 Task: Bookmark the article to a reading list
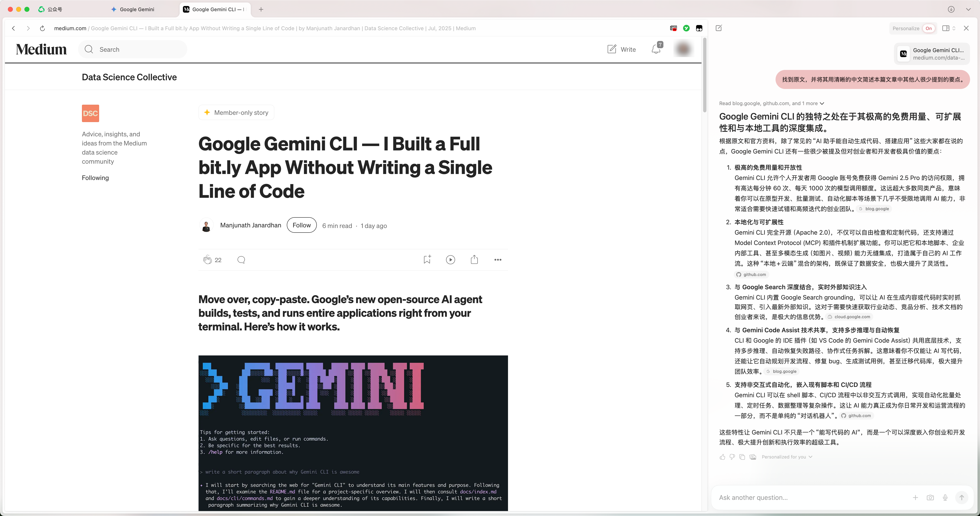(427, 260)
